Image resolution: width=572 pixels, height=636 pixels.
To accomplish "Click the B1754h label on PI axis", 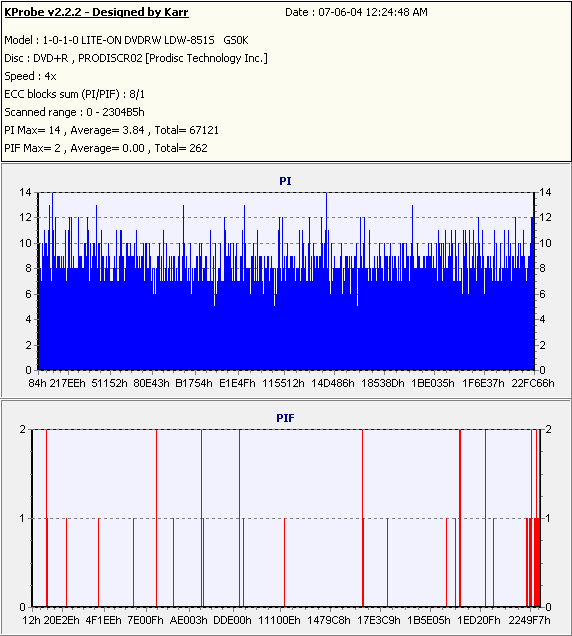I will click(x=194, y=383).
